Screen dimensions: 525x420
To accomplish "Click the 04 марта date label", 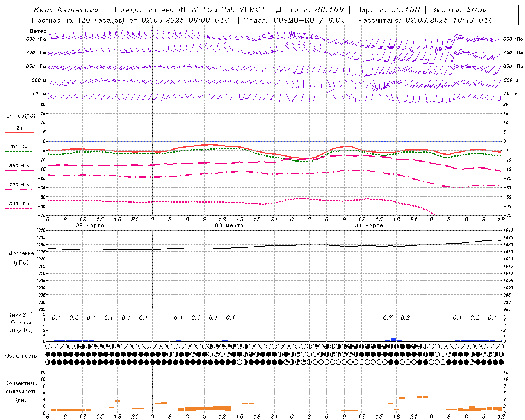I will click(369, 226).
